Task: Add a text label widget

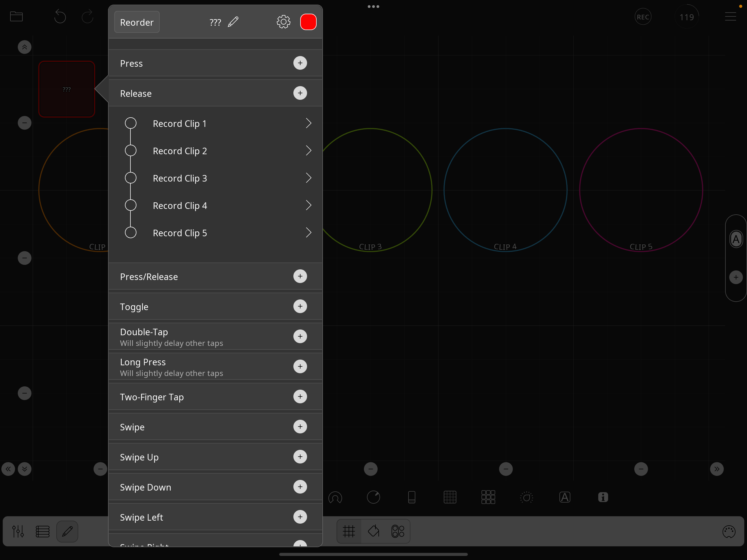Action: 565,497
